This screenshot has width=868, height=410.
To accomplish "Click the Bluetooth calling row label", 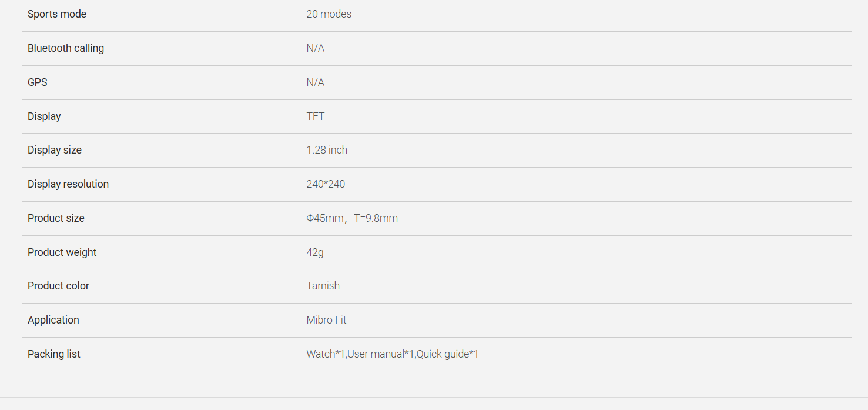I will point(66,48).
